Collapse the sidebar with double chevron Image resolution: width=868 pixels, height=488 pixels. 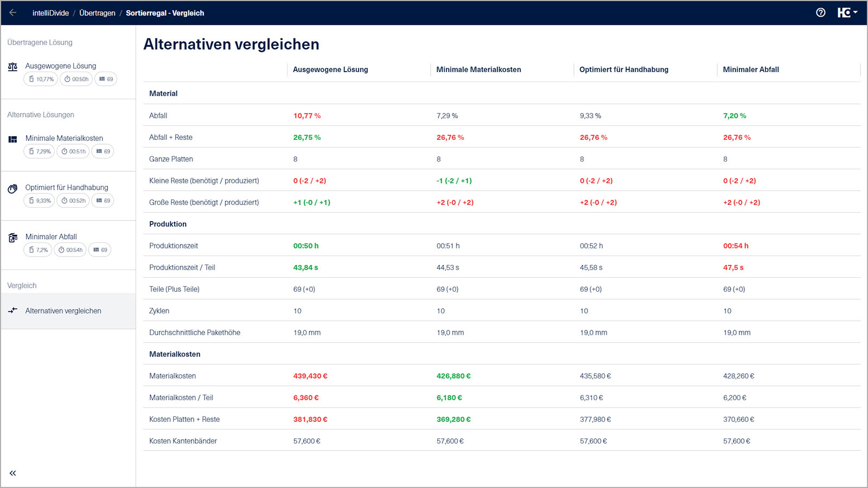[12, 473]
